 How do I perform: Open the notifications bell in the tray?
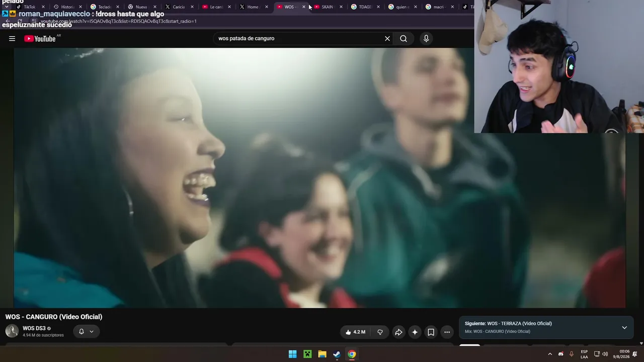[635, 354]
